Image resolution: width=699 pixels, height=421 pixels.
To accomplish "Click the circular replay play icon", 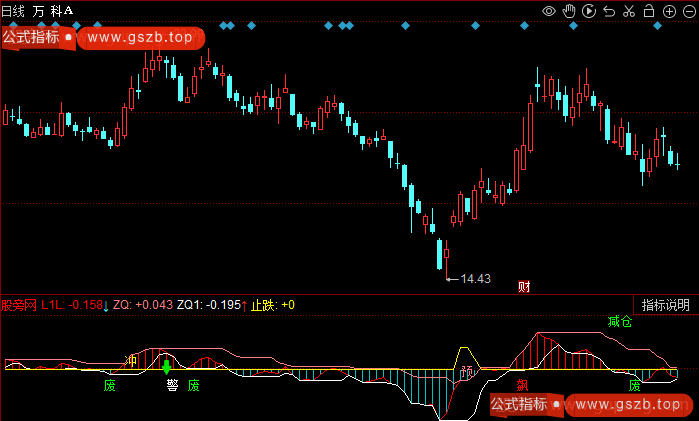I will tap(589, 11).
